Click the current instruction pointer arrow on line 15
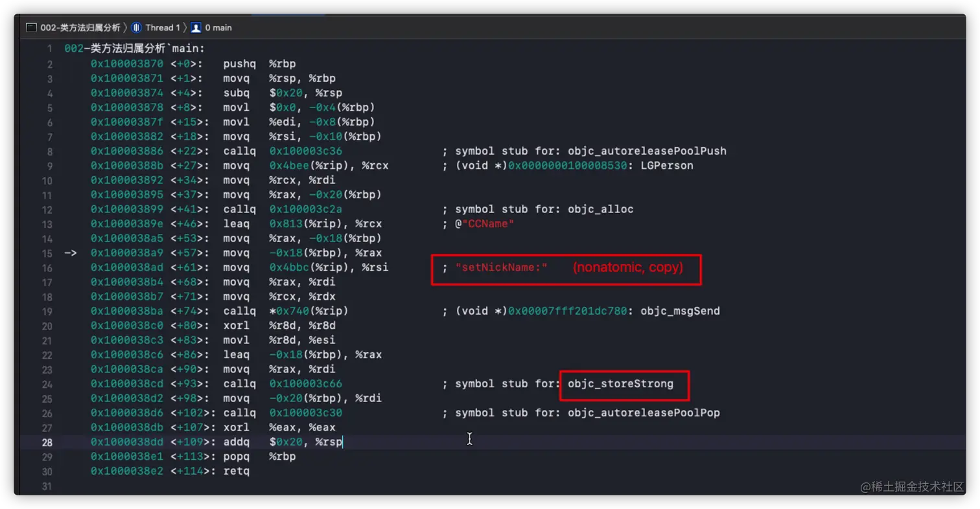 click(x=71, y=253)
